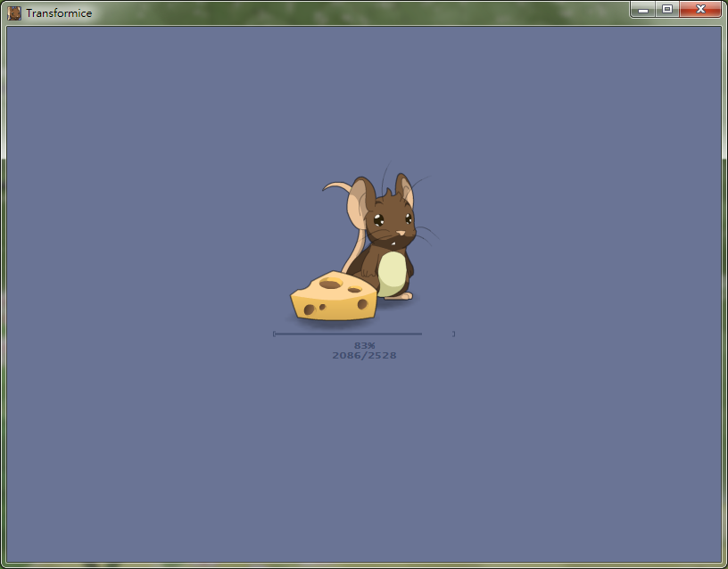The image size is (728, 569).
Task: Click the filled part of the loading bar
Action: [x=347, y=334]
